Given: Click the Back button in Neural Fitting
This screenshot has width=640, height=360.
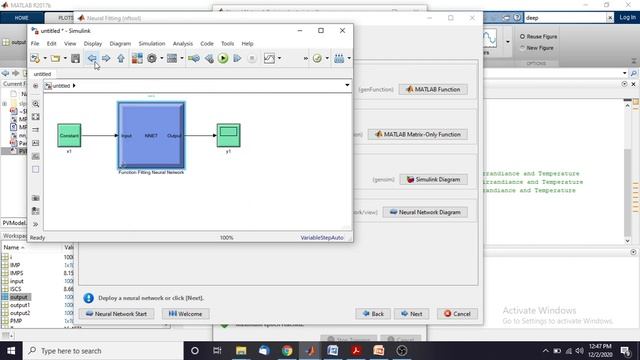Looking at the screenshot, I should click(x=373, y=314).
